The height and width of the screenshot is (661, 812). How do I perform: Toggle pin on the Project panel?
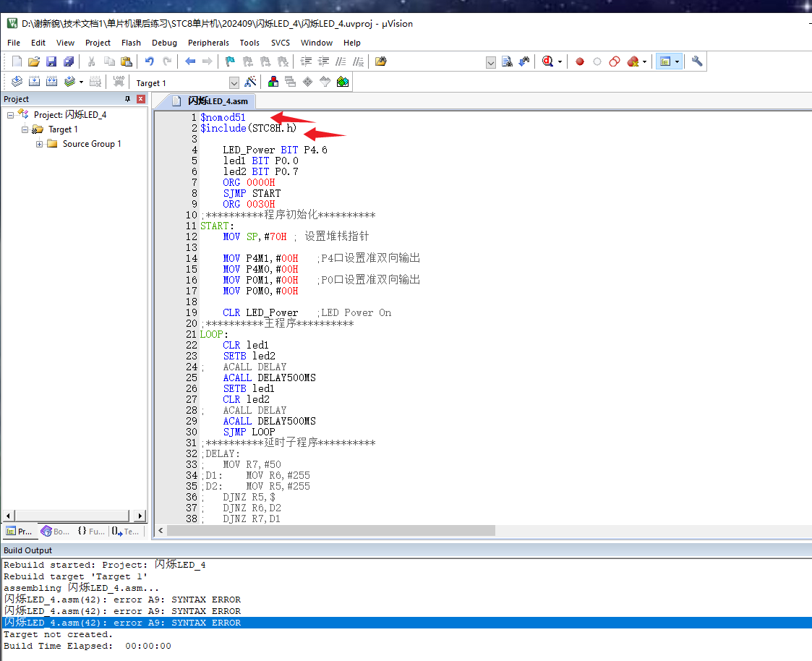click(x=127, y=99)
